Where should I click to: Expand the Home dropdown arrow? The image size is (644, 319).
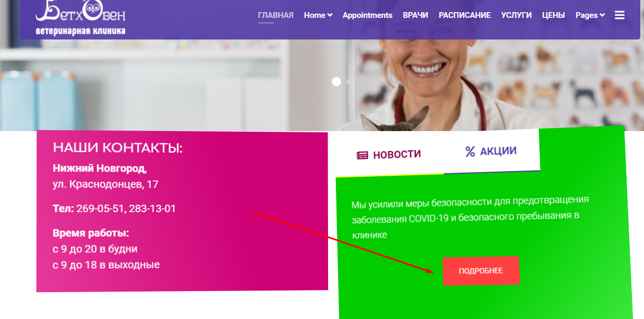click(330, 15)
